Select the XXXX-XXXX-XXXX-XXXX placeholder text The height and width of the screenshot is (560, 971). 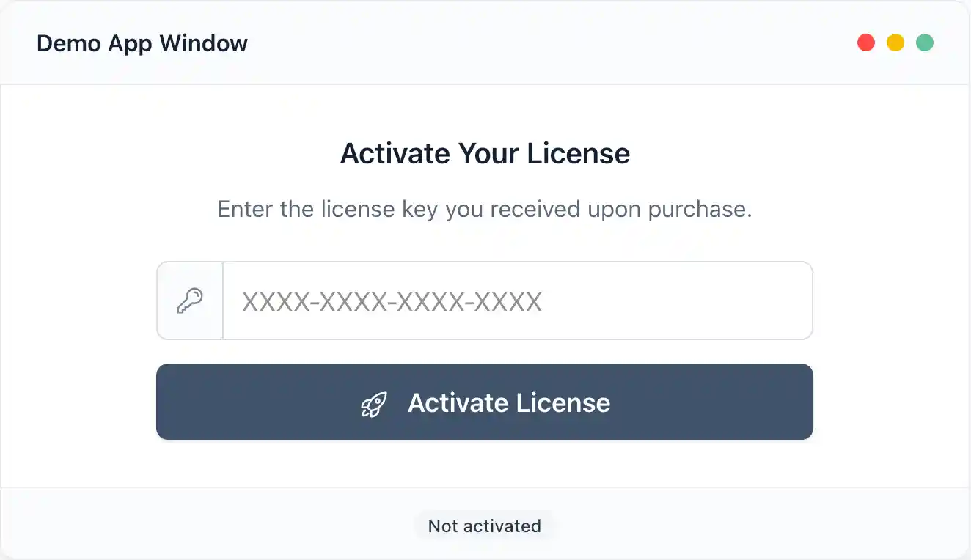[391, 301]
